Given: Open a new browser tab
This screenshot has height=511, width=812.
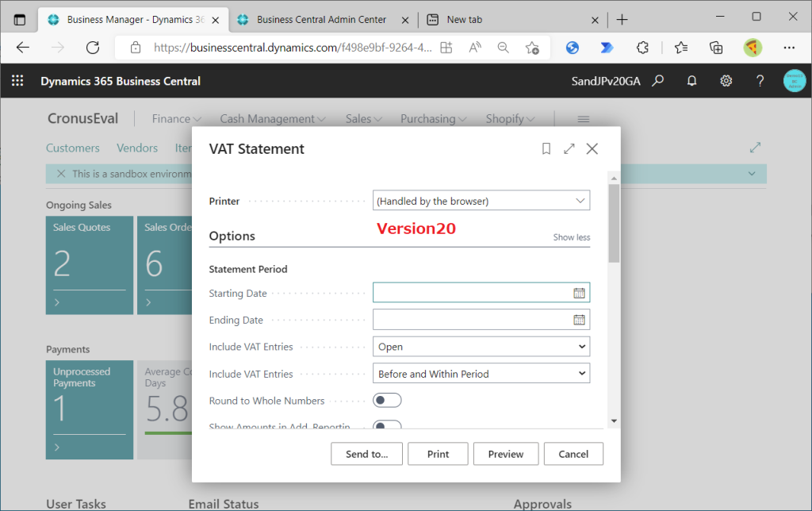Looking at the screenshot, I should 622,20.
